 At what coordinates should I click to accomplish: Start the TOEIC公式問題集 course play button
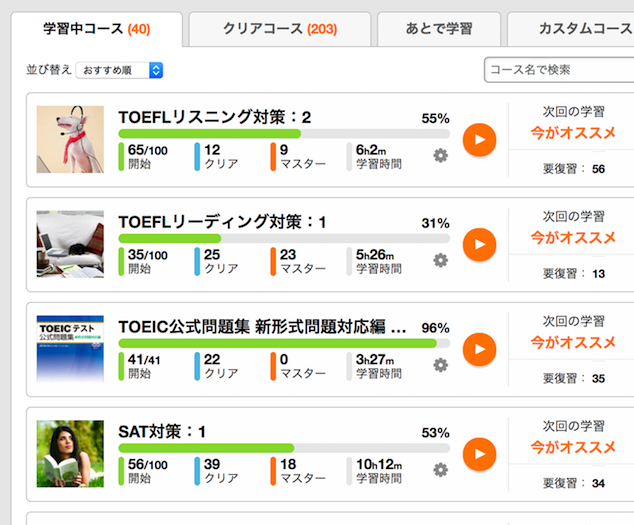pyautogui.click(x=480, y=349)
